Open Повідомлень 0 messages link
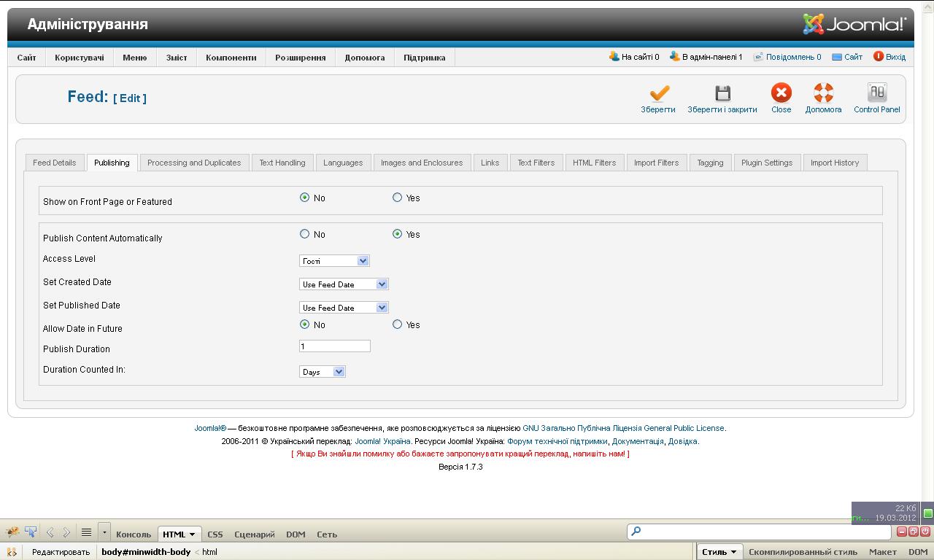Viewport: 934px width, 560px height. [787, 56]
